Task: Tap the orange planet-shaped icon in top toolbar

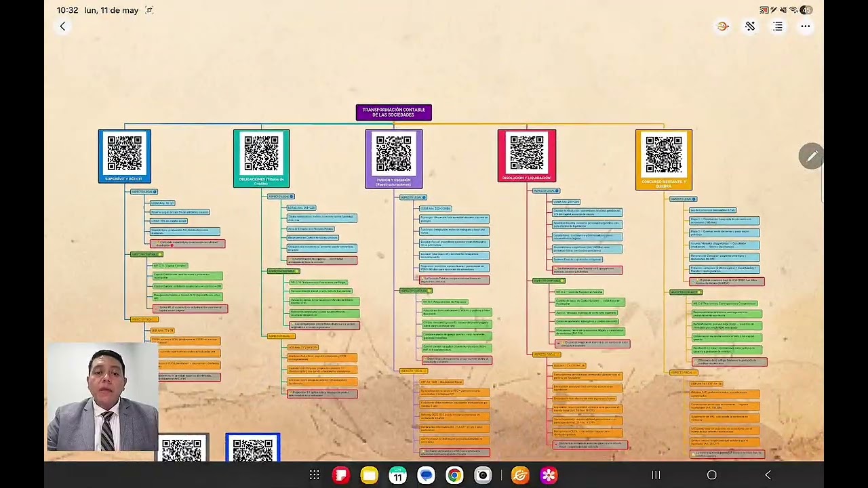Action: (722, 26)
